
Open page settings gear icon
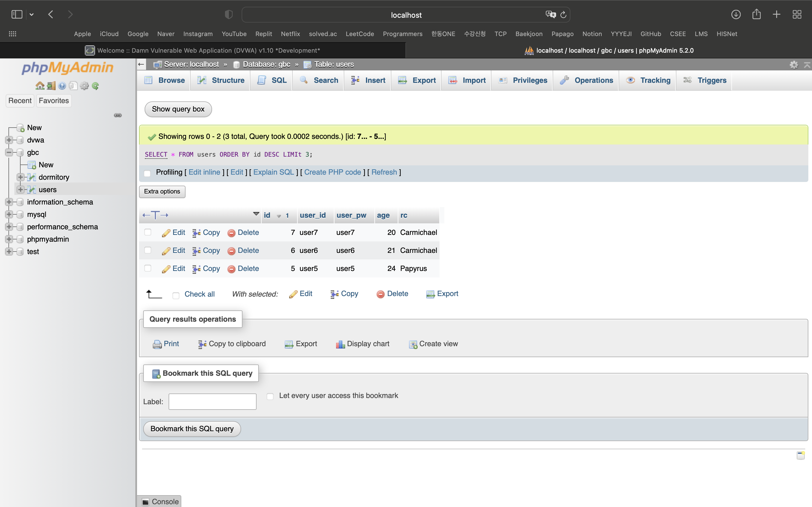794,65
